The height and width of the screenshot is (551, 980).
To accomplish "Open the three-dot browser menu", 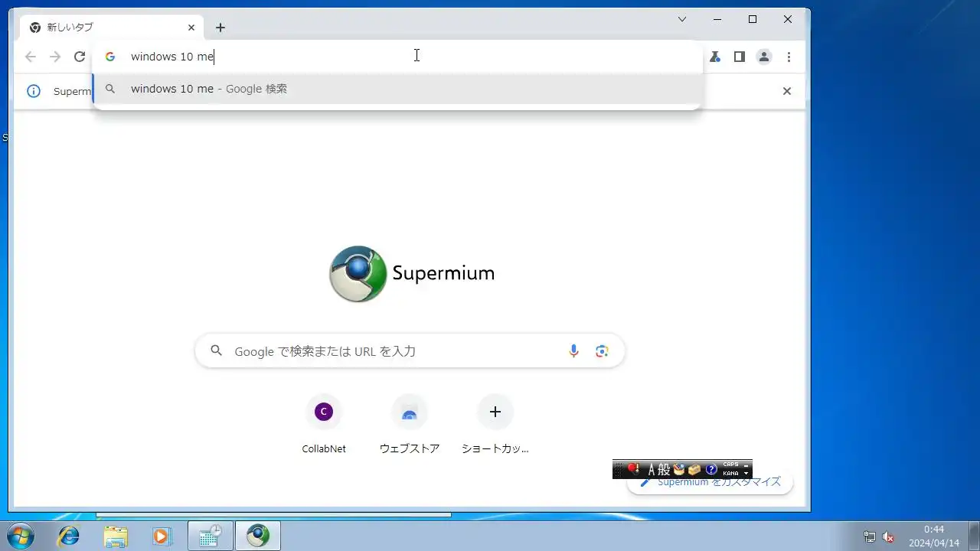I will click(x=789, y=57).
